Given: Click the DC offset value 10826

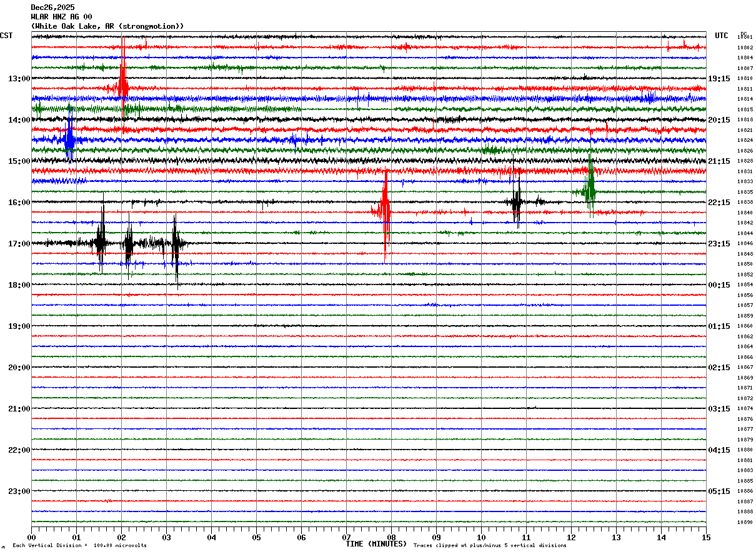Looking at the screenshot, I should point(744,151).
